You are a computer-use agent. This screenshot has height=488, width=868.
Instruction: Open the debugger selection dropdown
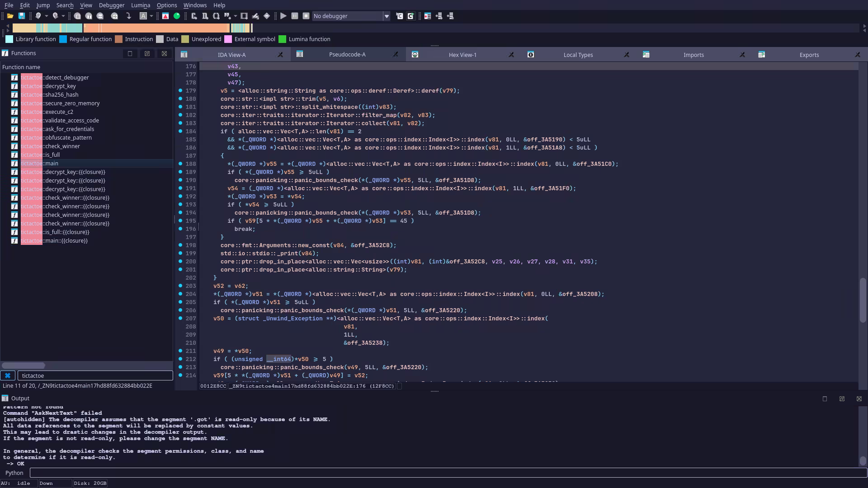(x=387, y=16)
